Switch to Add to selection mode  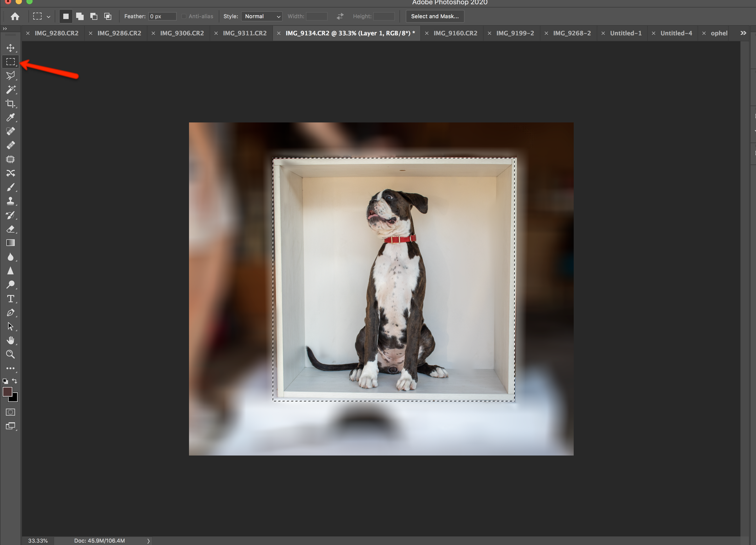(x=80, y=16)
